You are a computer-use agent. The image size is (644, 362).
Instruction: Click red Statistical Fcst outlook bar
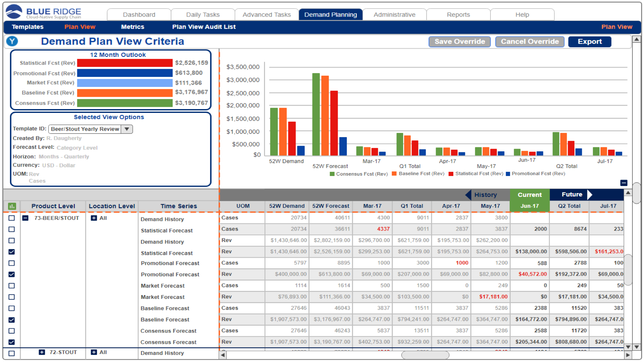[x=125, y=63]
